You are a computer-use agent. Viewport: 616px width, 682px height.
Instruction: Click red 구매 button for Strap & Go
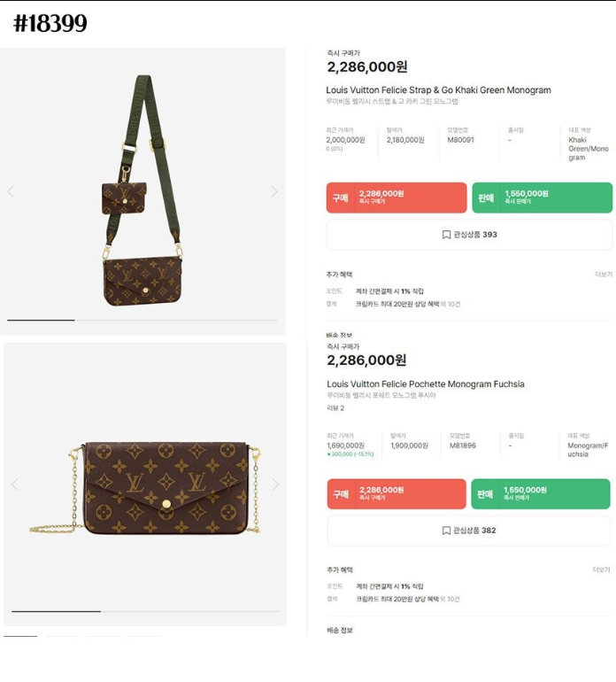coord(397,198)
